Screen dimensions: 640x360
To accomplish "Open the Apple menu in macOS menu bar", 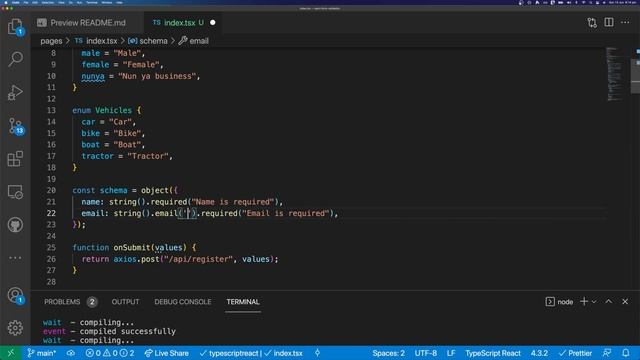I will [x=5, y=2].
